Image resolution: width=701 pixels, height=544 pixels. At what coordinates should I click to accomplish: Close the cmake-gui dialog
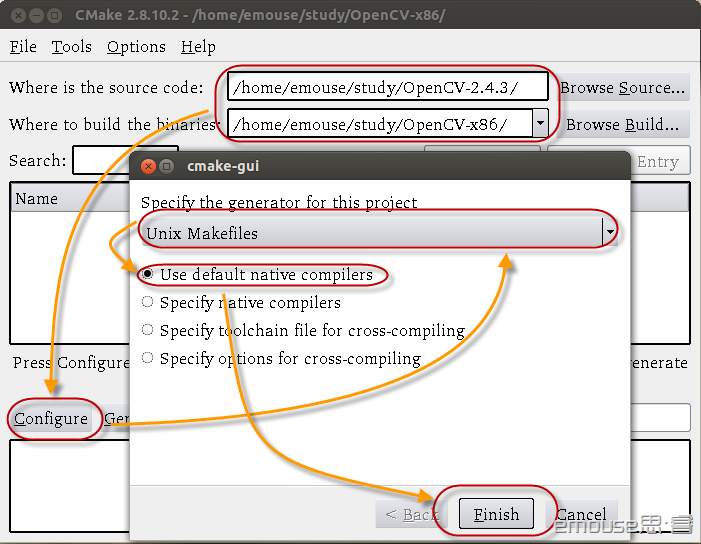click(148, 166)
